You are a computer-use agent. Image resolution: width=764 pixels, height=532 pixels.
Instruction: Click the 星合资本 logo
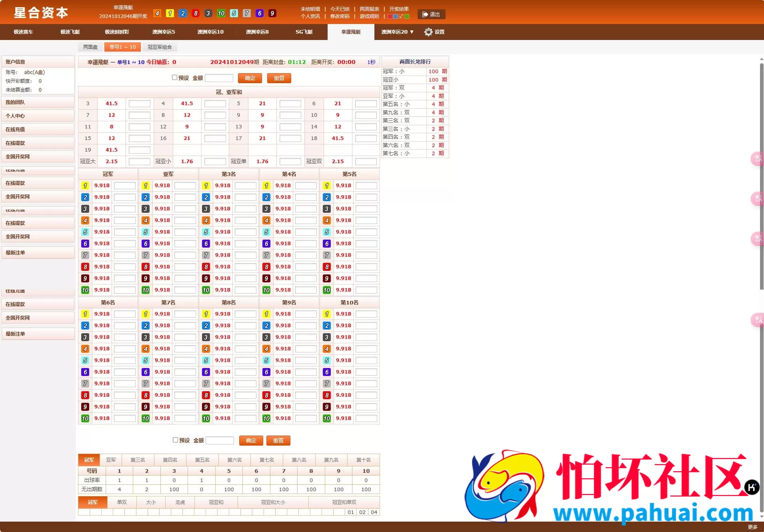[40, 12]
